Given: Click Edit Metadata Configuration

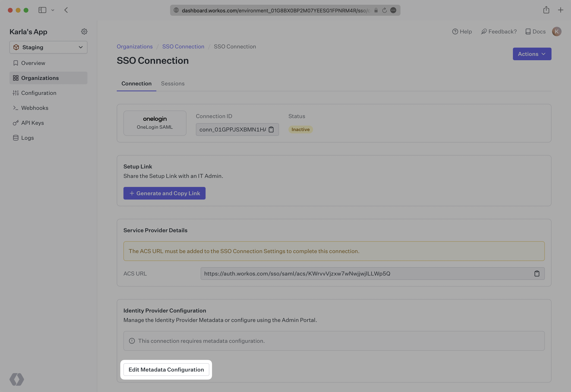Looking at the screenshot, I should coord(166,369).
